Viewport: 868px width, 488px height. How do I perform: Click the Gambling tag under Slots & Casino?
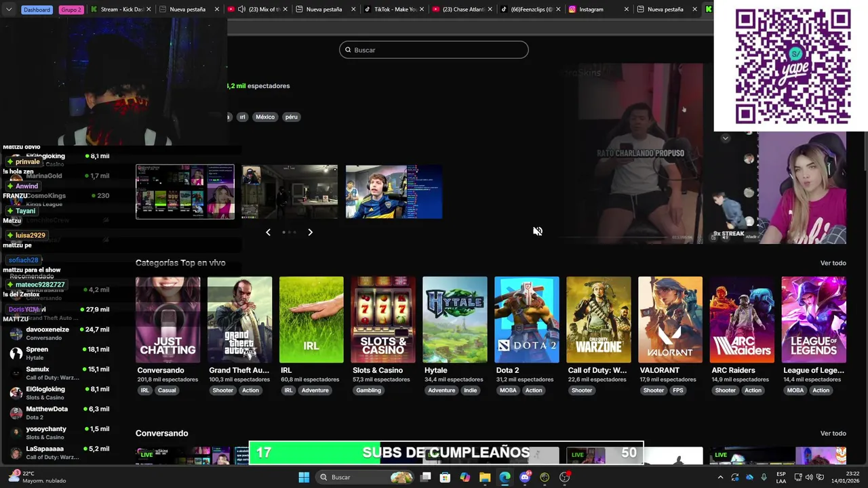point(369,390)
